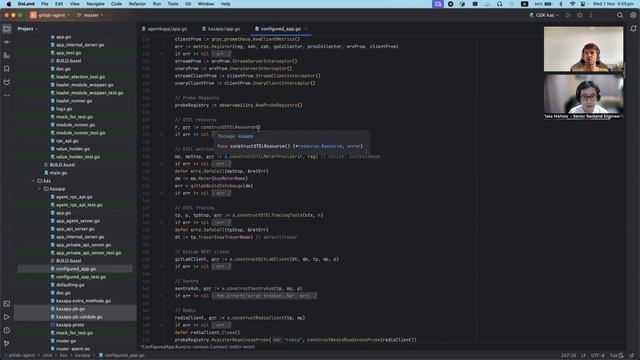The width and height of the screenshot is (640, 360).
Task: Open the gitlab-agent project dropdown
Action: (50, 15)
